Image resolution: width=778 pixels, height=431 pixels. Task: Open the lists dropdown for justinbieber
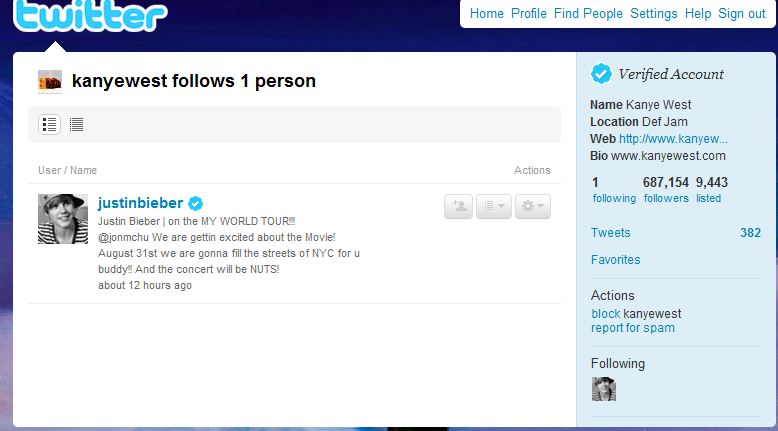click(x=494, y=206)
